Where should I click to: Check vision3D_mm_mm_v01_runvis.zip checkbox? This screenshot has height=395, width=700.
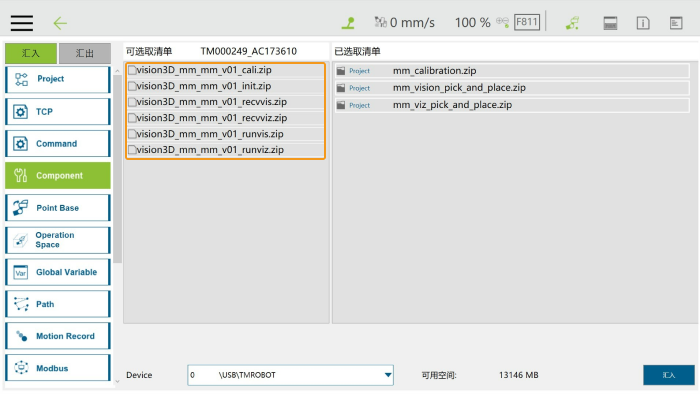[132, 134]
